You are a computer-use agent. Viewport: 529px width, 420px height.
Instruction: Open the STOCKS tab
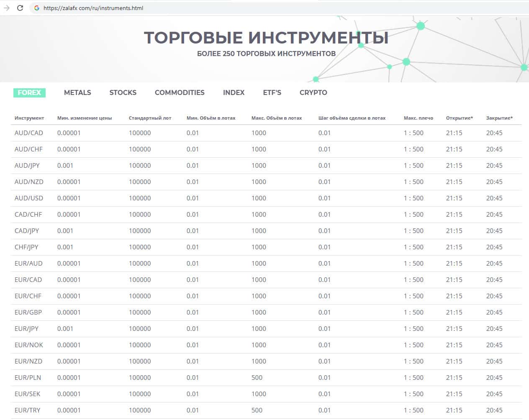click(123, 93)
